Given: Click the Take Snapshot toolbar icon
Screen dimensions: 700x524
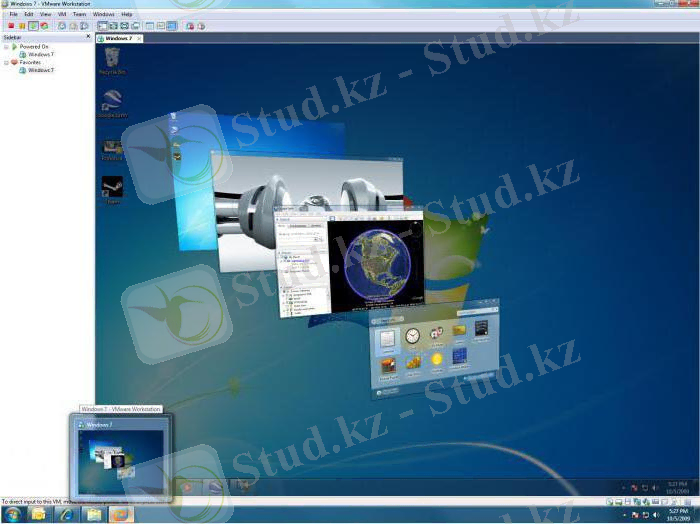Looking at the screenshot, I should coord(62,26).
